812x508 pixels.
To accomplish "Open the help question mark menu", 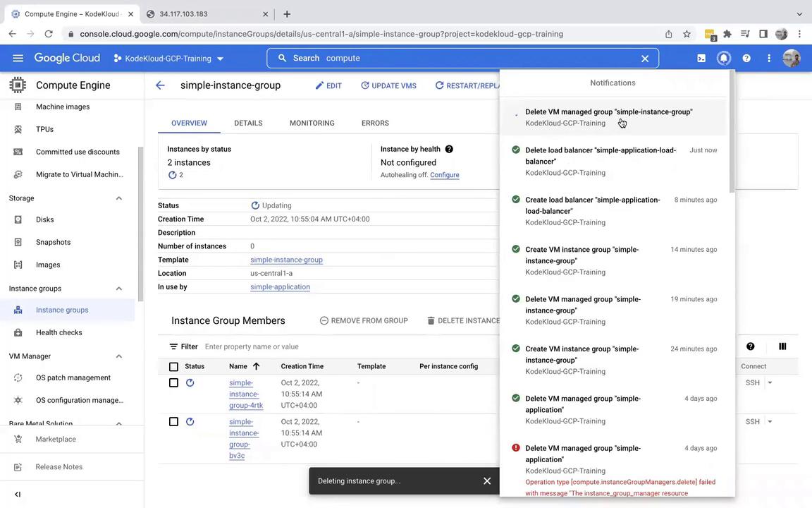I will [746, 59].
